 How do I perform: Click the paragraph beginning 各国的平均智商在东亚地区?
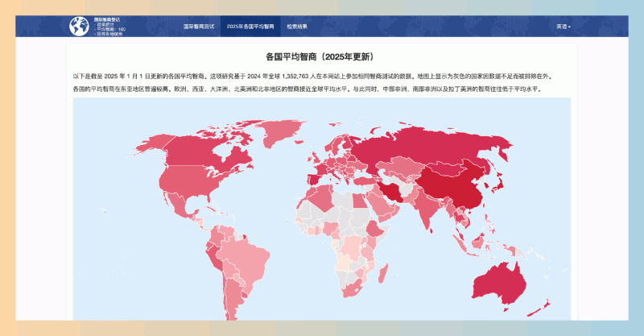pyautogui.click(x=308, y=89)
